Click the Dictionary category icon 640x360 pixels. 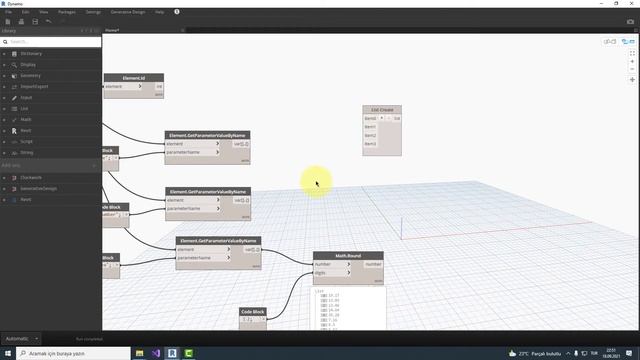(14, 54)
